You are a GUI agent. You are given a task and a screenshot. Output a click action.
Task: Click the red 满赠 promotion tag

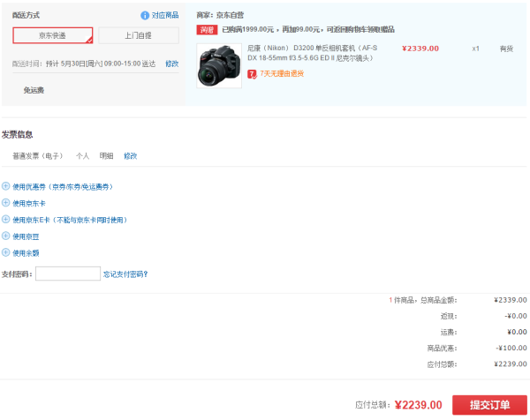pyautogui.click(x=207, y=30)
